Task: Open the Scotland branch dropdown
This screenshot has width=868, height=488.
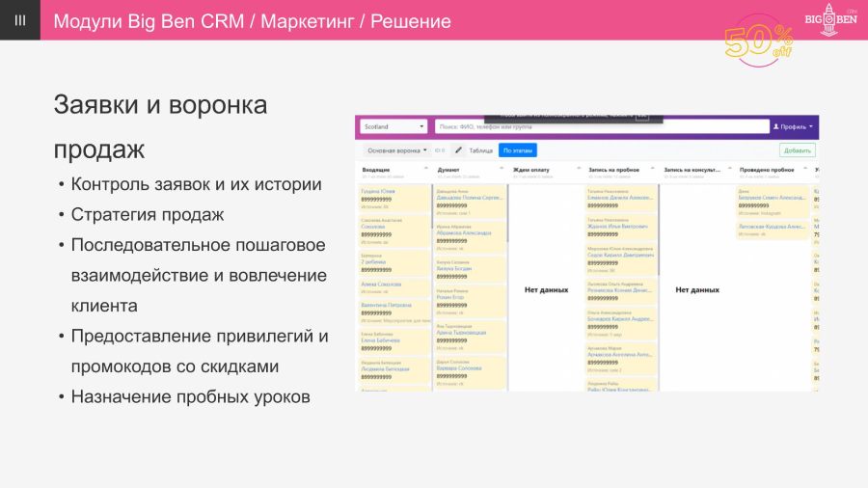Action: click(393, 126)
